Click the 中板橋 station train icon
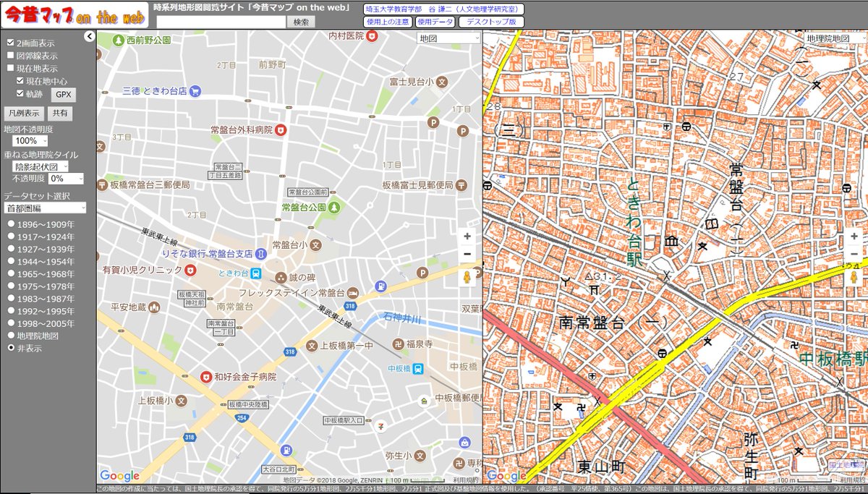Screen dimensions: 868x494 tap(417, 368)
